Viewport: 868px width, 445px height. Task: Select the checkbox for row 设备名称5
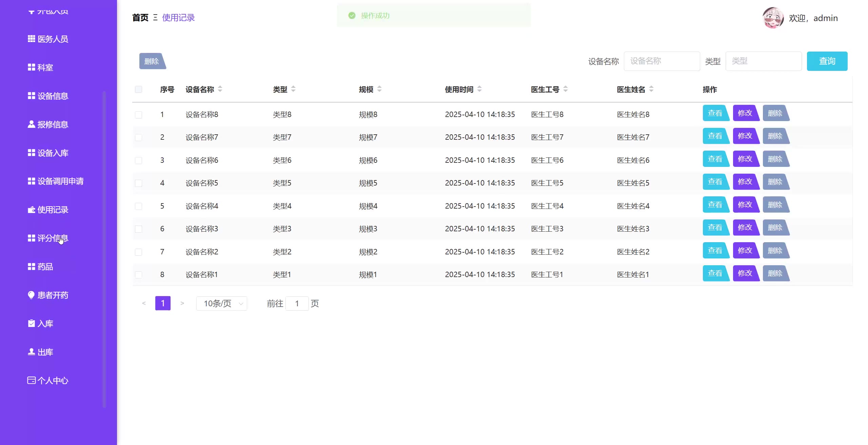138,183
